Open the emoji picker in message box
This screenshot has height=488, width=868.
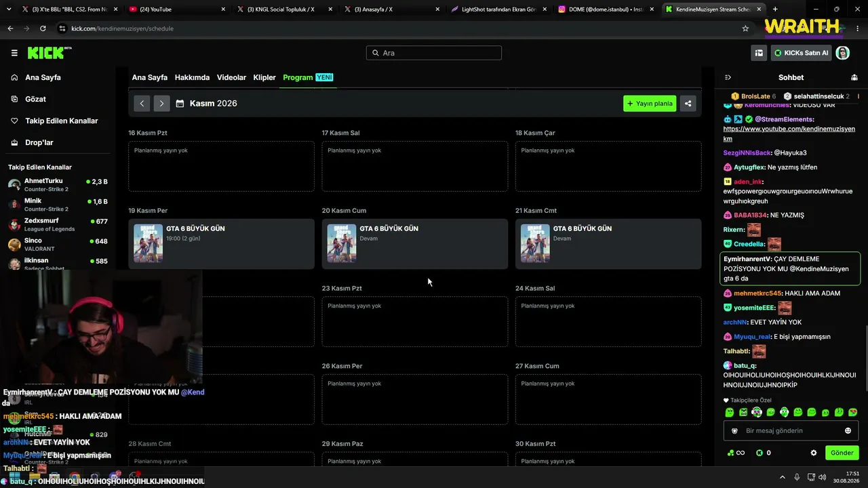848,430
